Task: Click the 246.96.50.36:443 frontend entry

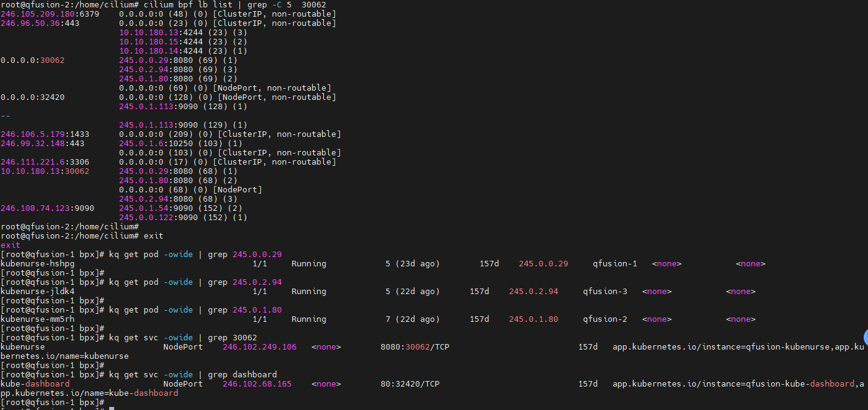Action: point(39,23)
